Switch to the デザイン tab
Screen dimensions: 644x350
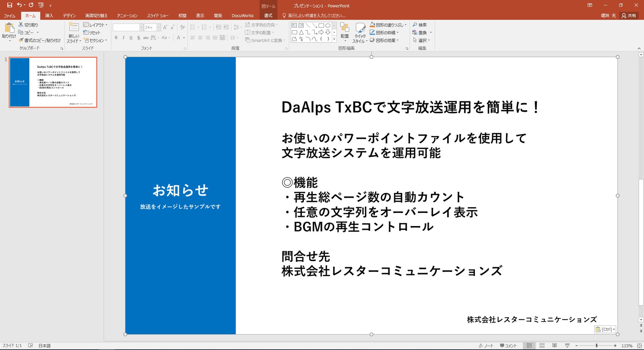[69, 15]
